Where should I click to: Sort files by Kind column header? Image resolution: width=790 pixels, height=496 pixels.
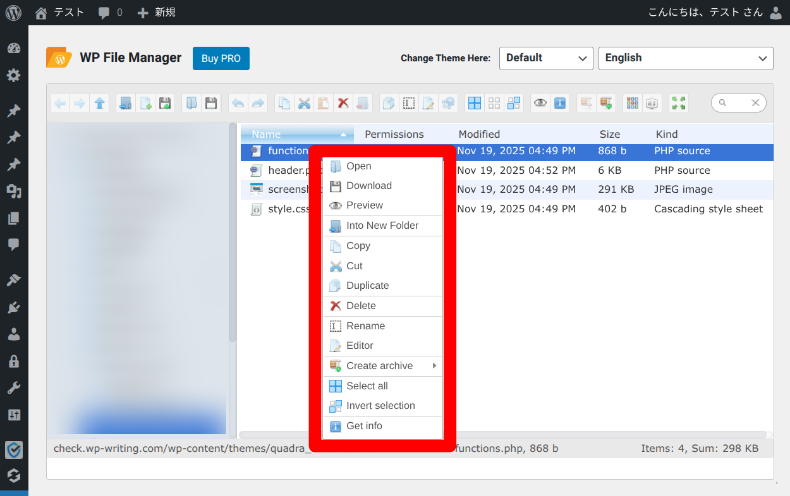coord(667,135)
